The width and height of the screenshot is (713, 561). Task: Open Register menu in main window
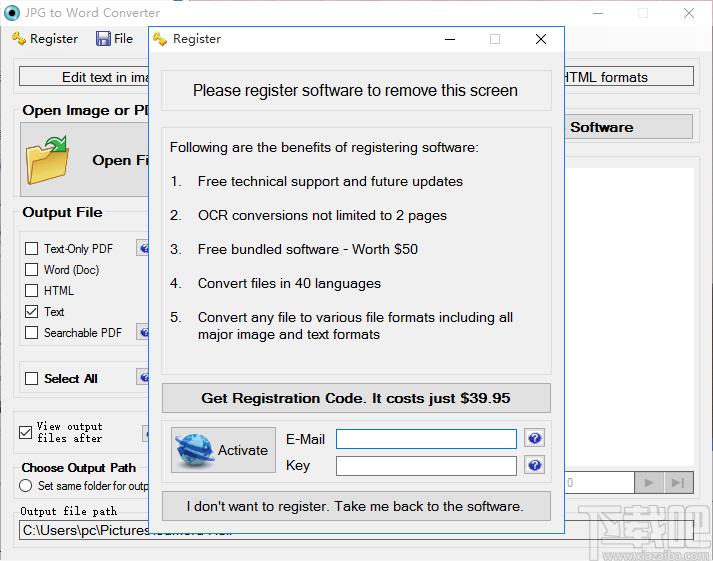coord(45,39)
